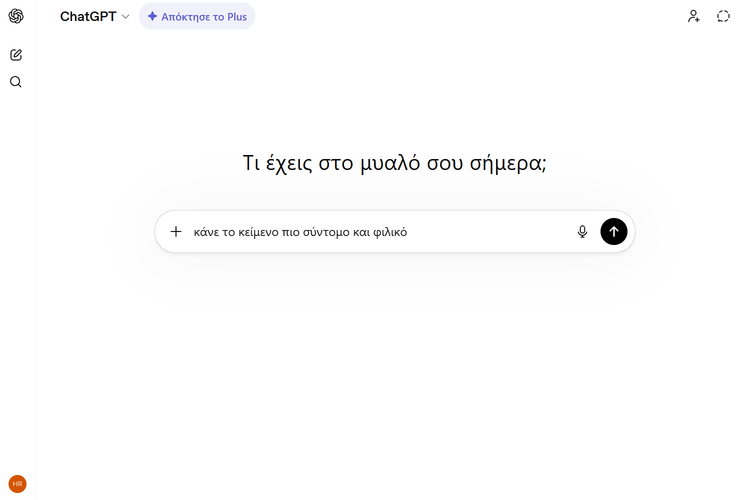
Task: Open the attachments plus menu
Action: 176,232
